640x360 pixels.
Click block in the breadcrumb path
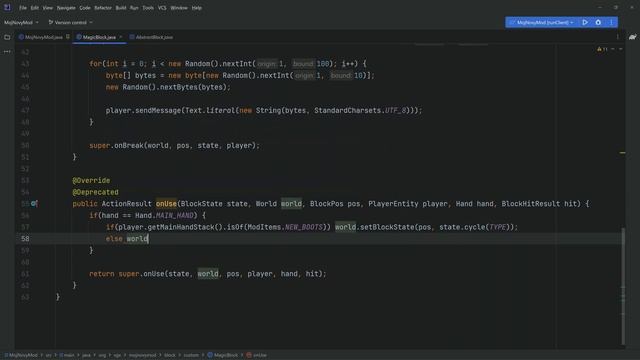click(x=169, y=355)
